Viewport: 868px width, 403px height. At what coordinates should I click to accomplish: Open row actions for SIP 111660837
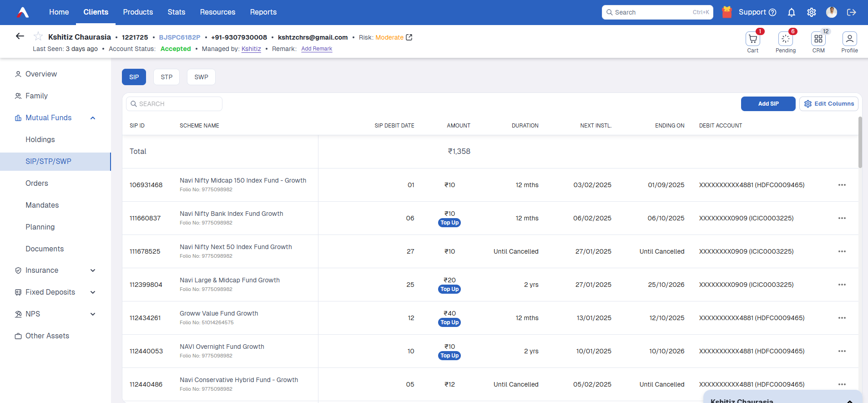click(842, 218)
